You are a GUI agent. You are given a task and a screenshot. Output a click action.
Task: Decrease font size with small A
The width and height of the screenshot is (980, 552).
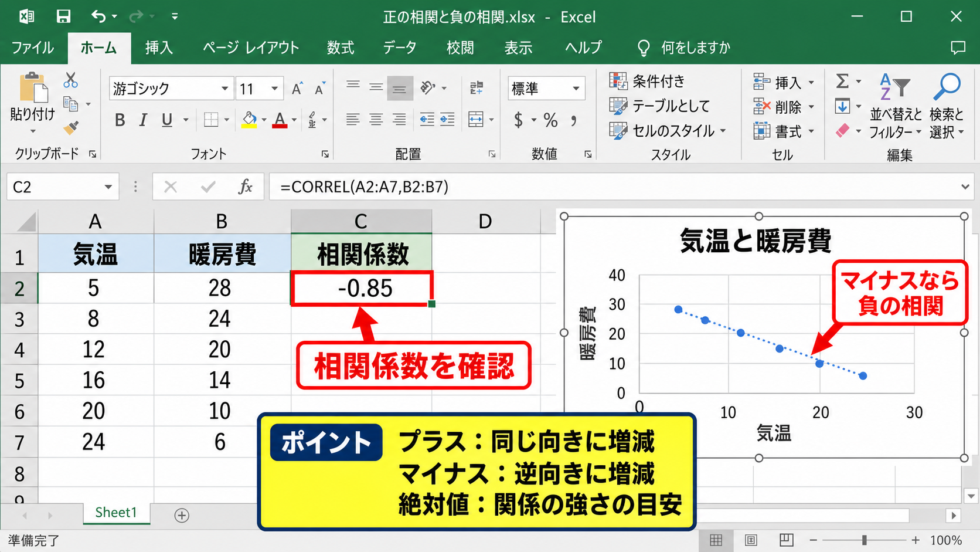[319, 89]
